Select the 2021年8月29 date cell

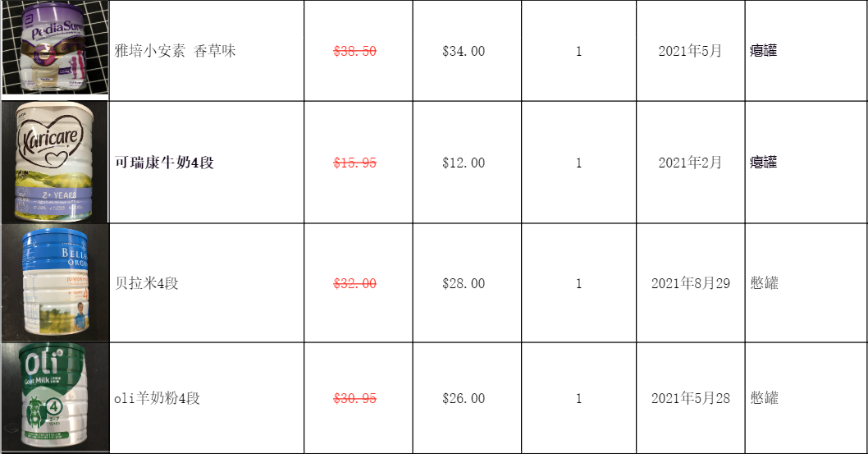pyautogui.click(x=690, y=283)
